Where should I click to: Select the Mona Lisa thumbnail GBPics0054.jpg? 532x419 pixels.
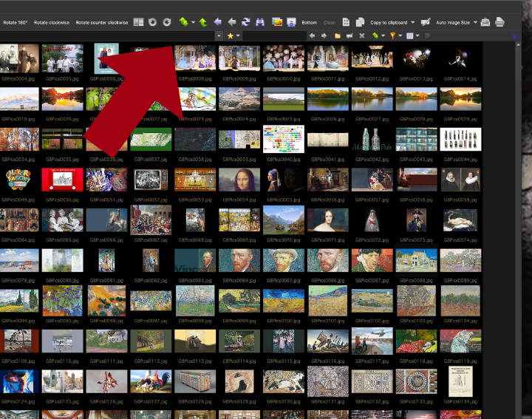click(x=239, y=180)
